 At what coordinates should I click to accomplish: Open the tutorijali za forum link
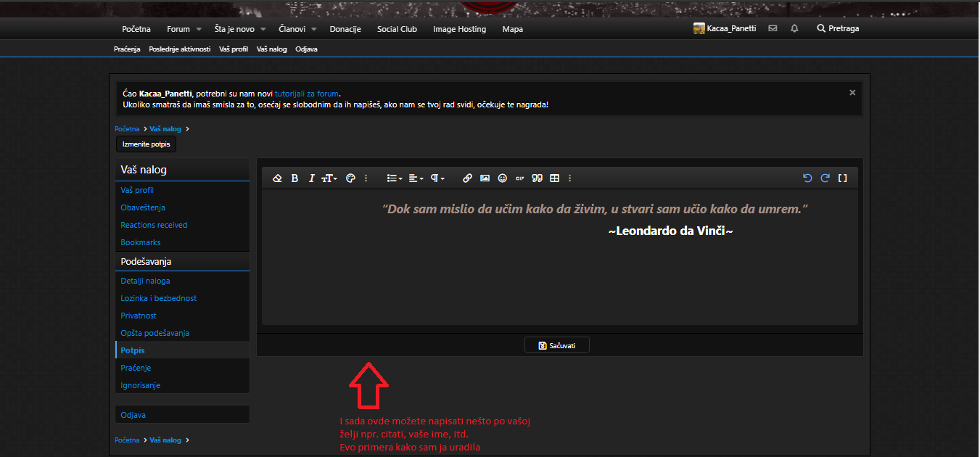click(x=307, y=94)
